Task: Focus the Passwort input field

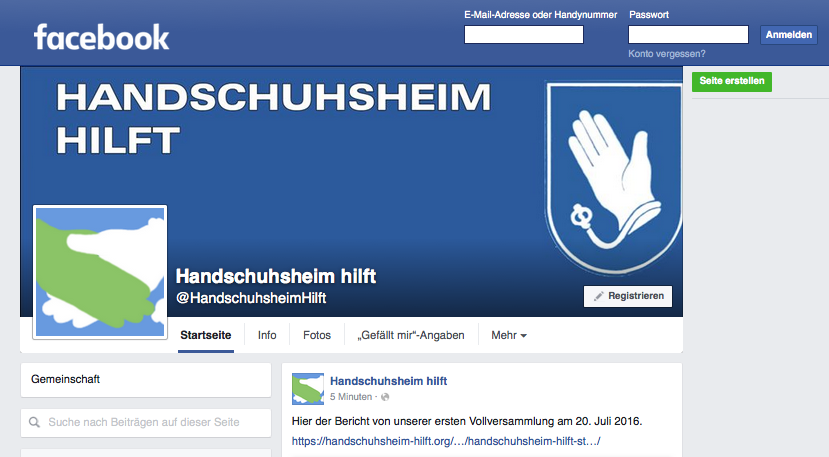Action: 688,35
